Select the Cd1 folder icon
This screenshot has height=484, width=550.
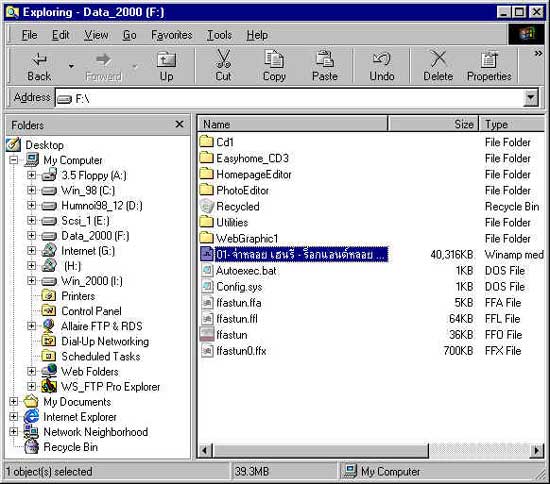(x=207, y=142)
